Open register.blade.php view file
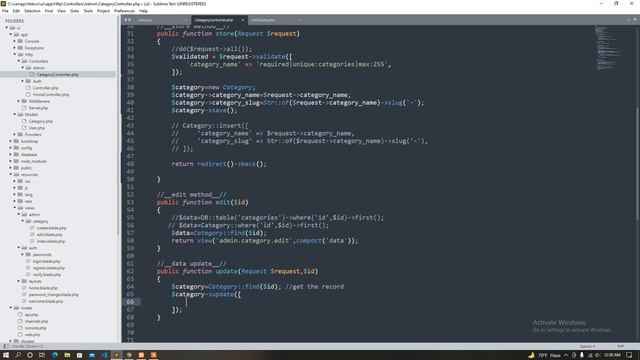 coord(49,268)
